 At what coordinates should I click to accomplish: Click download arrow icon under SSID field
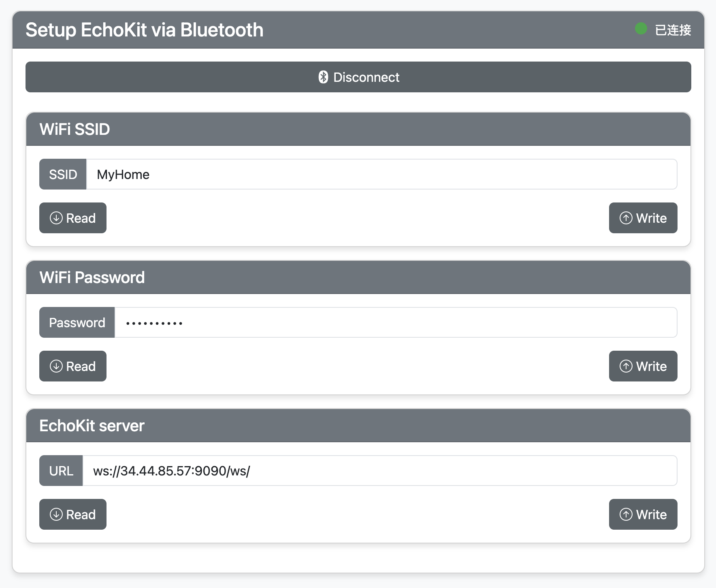click(x=56, y=218)
